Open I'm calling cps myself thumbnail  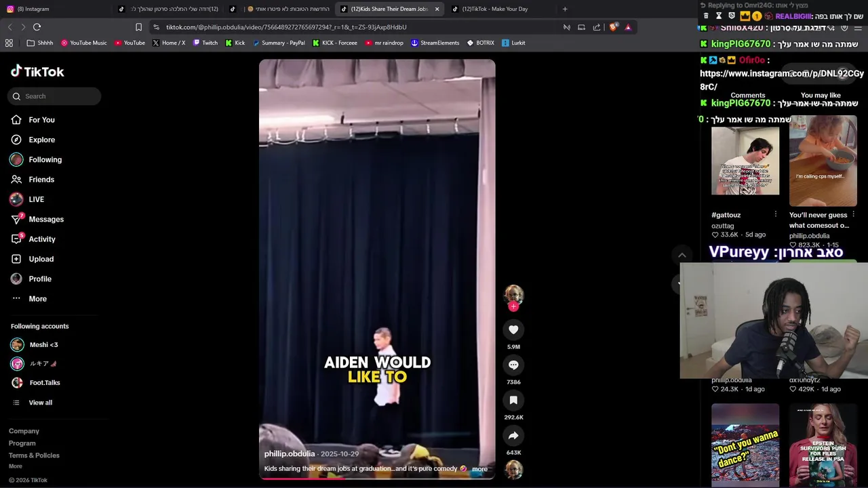coord(823,161)
